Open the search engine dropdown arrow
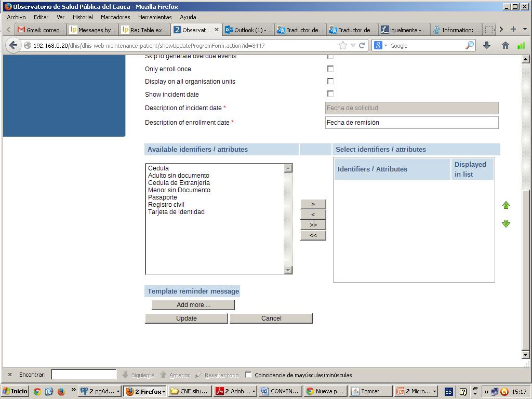The image size is (532, 399). point(385,46)
